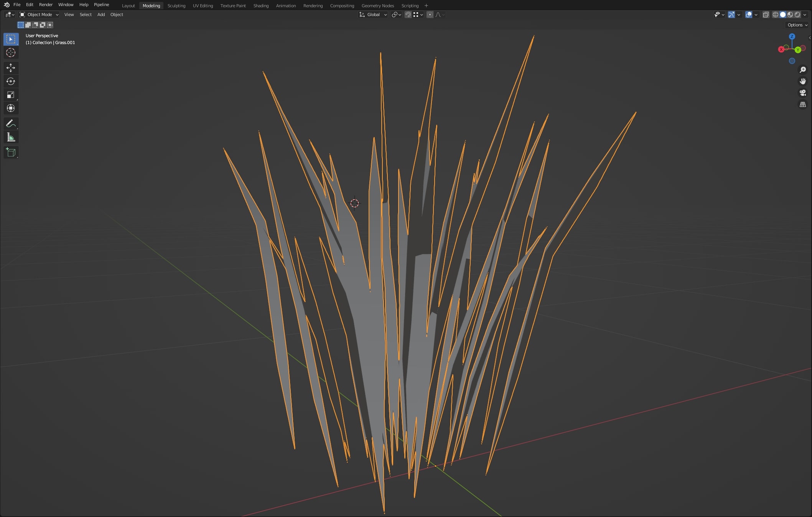
Task: Select the Move tool
Action: pos(11,68)
